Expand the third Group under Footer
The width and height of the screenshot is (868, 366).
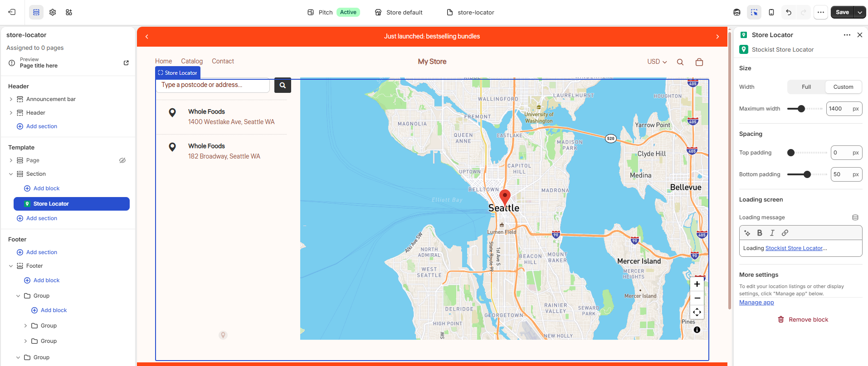(x=25, y=341)
